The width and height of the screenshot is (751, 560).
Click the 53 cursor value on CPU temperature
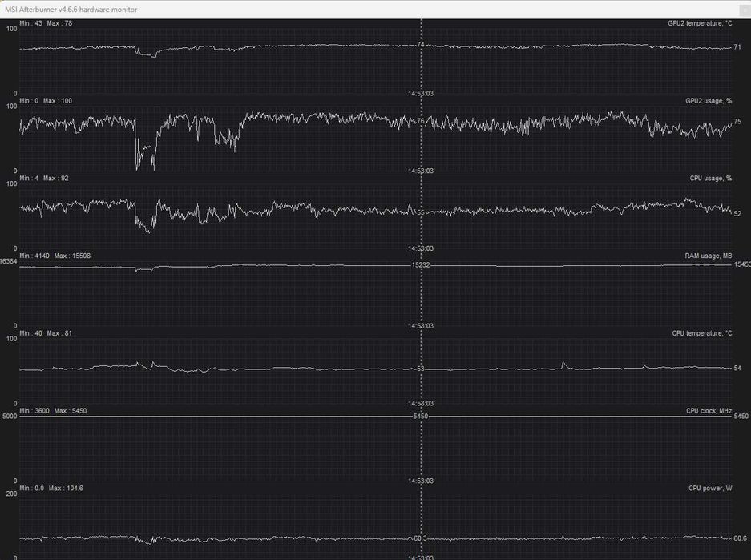(421, 369)
